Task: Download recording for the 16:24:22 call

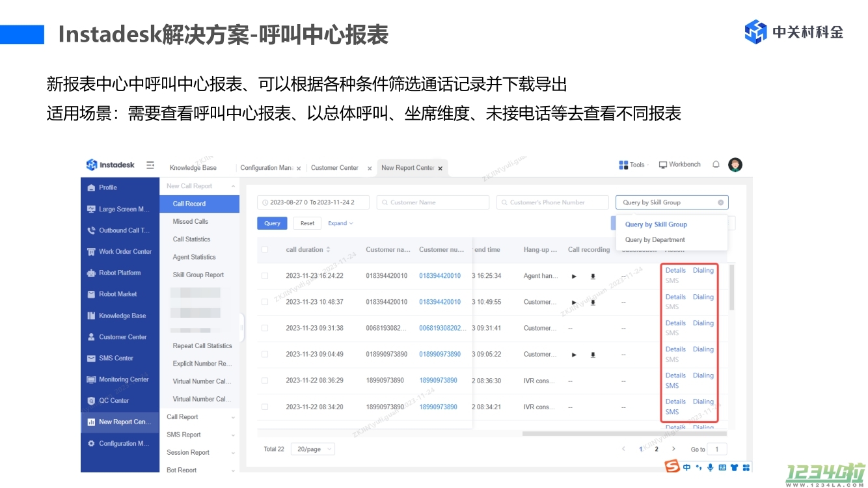Action: [593, 276]
